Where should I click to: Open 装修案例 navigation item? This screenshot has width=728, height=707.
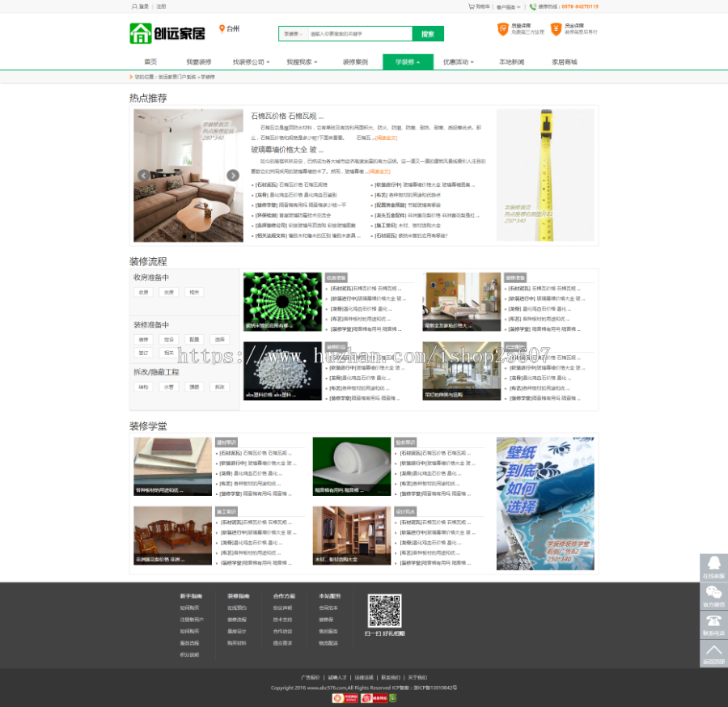[x=355, y=61]
